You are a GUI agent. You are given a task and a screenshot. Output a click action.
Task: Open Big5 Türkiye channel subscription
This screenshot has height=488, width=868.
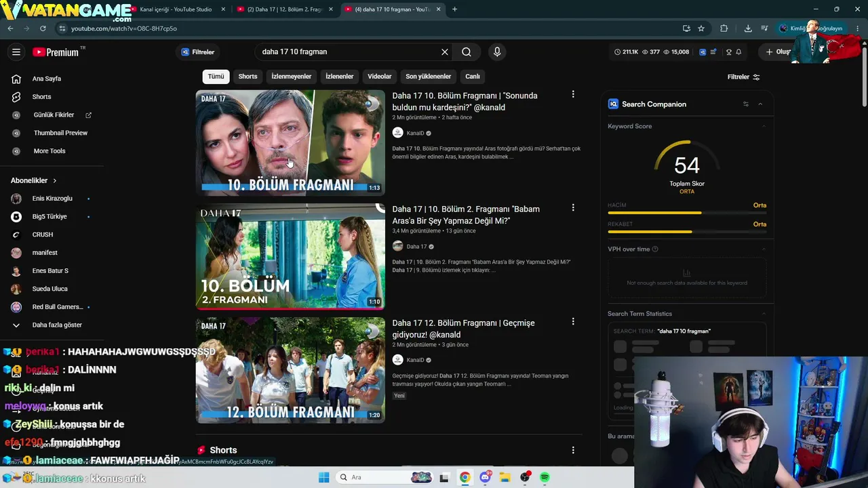pyautogui.click(x=50, y=217)
